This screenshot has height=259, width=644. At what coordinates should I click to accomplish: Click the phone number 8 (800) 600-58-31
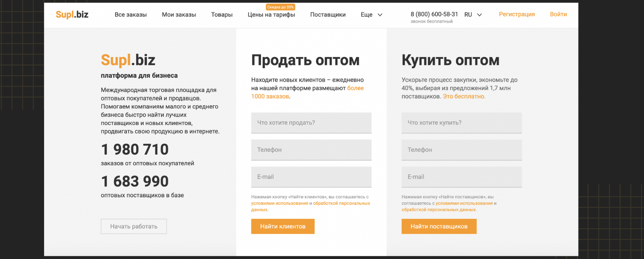pos(434,14)
